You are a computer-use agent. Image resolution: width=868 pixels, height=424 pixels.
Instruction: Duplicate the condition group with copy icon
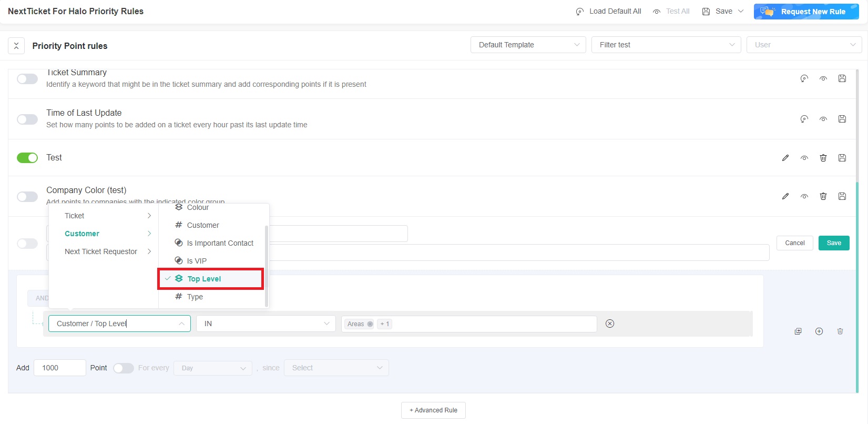(x=798, y=331)
